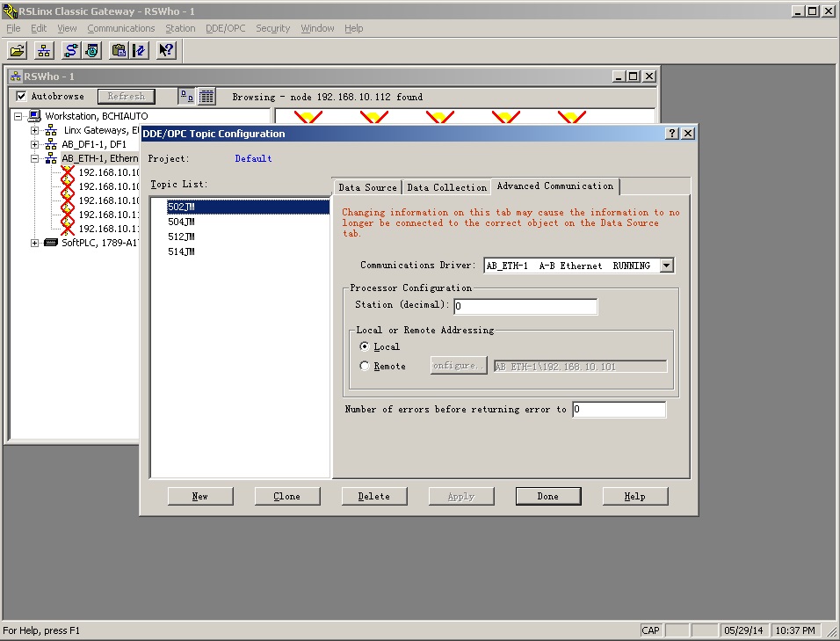Screen dimensions: 840x641
Task: Select topic 504JM in Topic List
Action: pyautogui.click(x=181, y=222)
